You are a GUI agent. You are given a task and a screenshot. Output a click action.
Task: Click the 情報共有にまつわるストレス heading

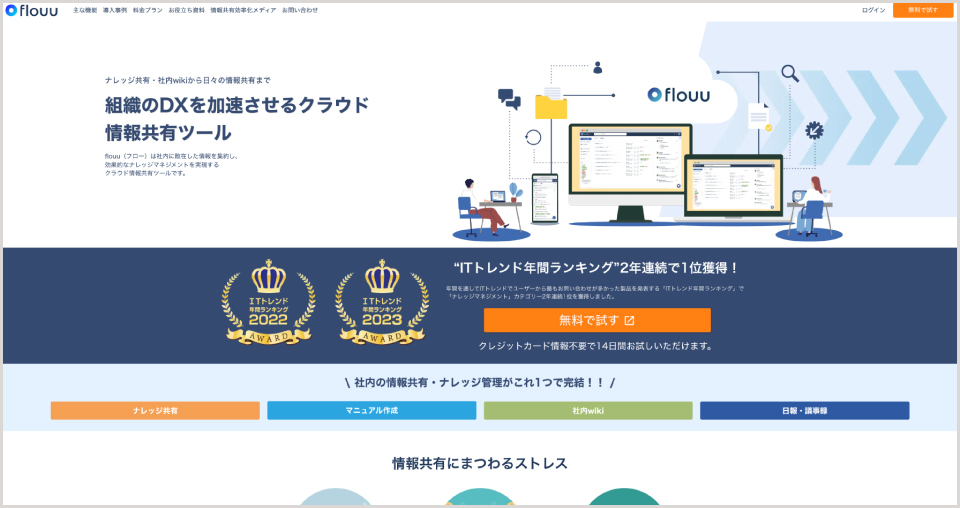pos(479,463)
